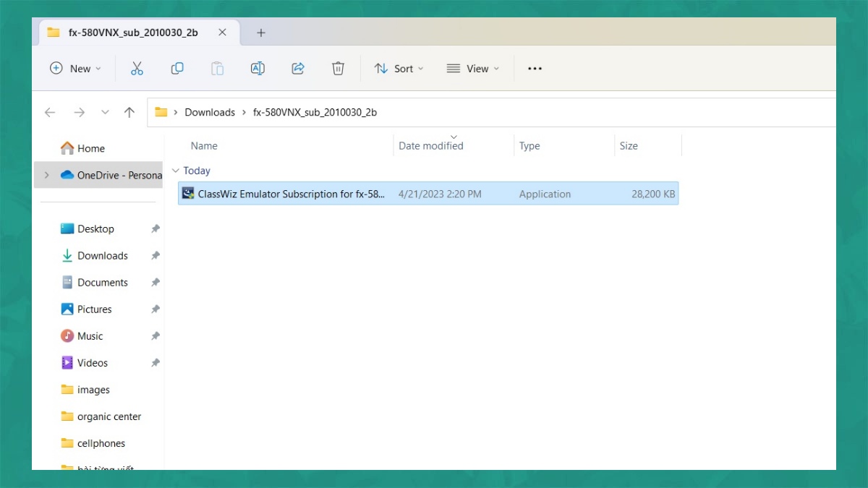Click the Downloads arrow icon in sidebar
The height and width of the screenshot is (488, 868).
click(67, 255)
